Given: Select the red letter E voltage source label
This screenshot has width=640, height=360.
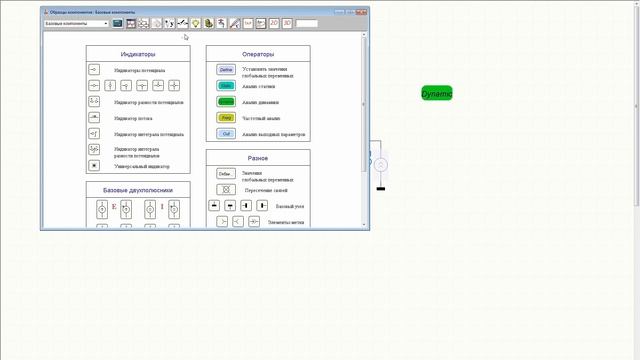Looking at the screenshot, I should coord(114,207).
